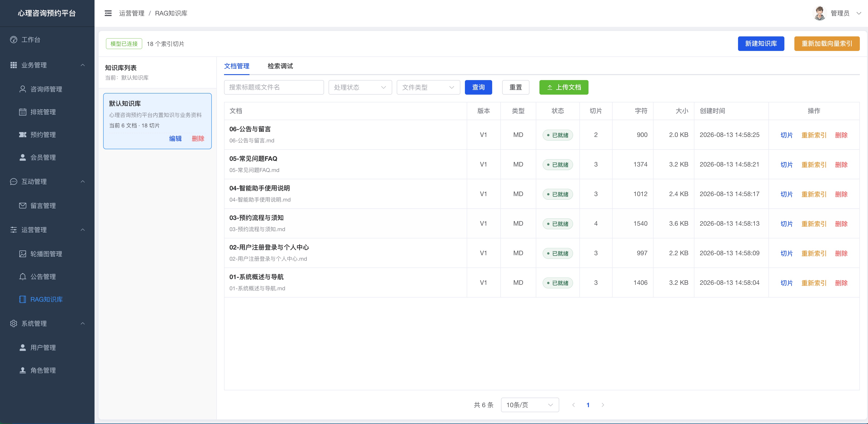The height and width of the screenshot is (424, 868).
Task: Click size value 3.6 KB
Action: tap(678, 223)
